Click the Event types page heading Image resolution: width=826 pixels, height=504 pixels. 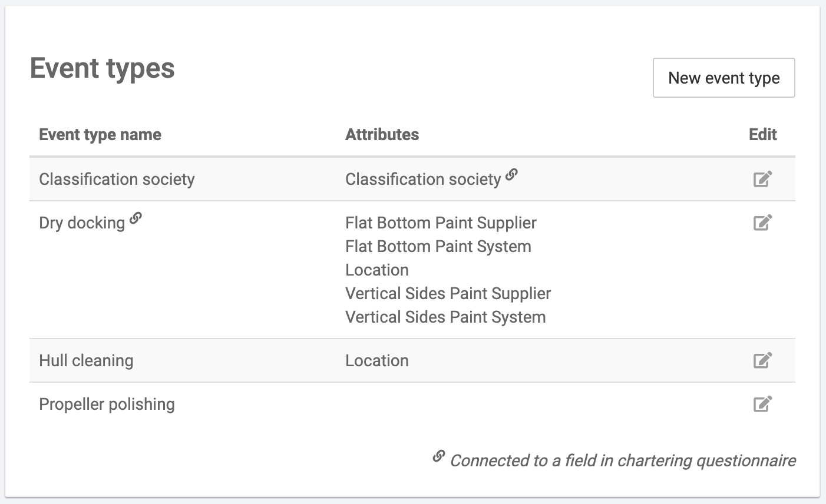click(x=103, y=68)
